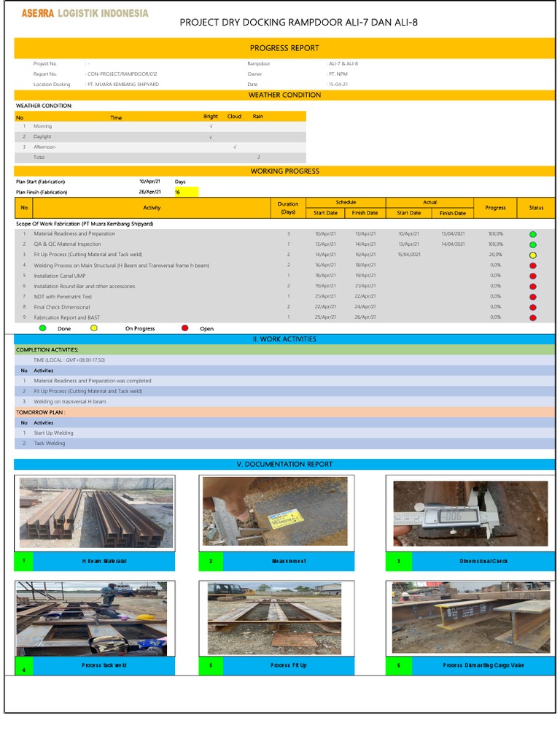The image size is (560, 747).
Task: Click the 20,0% progress value for Fit Up
Action: [495, 255]
